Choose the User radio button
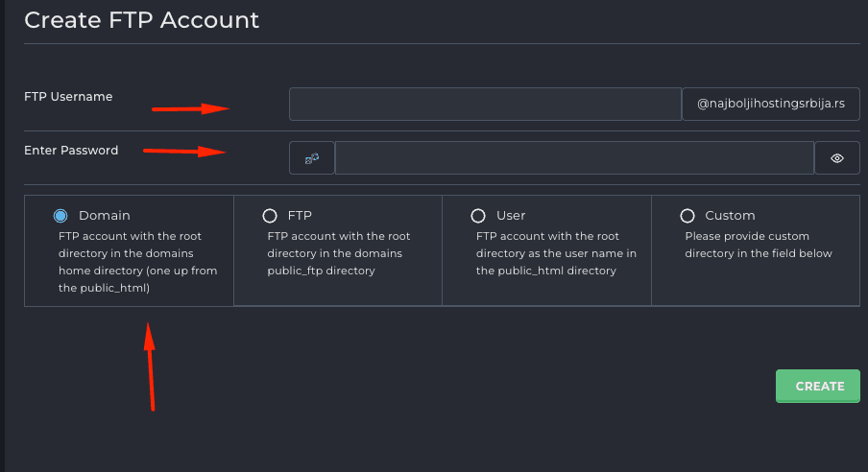The image size is (868, 472). point(478,215)
